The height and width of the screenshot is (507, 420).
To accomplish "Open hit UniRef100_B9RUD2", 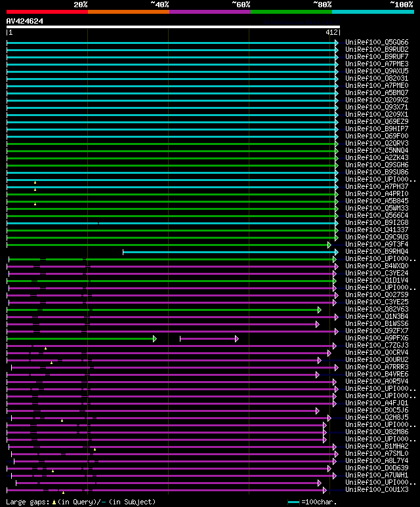I will [377, 49].
